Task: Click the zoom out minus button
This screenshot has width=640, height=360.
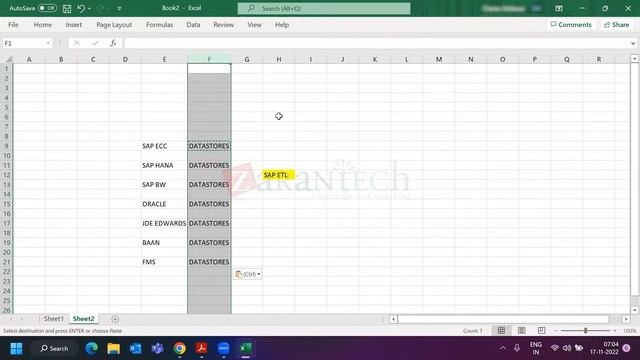Action: [556, 331]
